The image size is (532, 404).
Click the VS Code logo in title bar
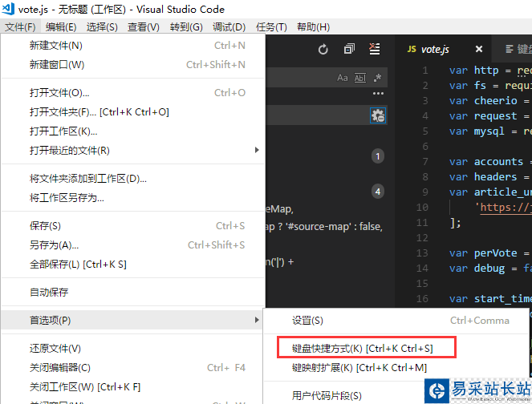click(x=8, y=9)
